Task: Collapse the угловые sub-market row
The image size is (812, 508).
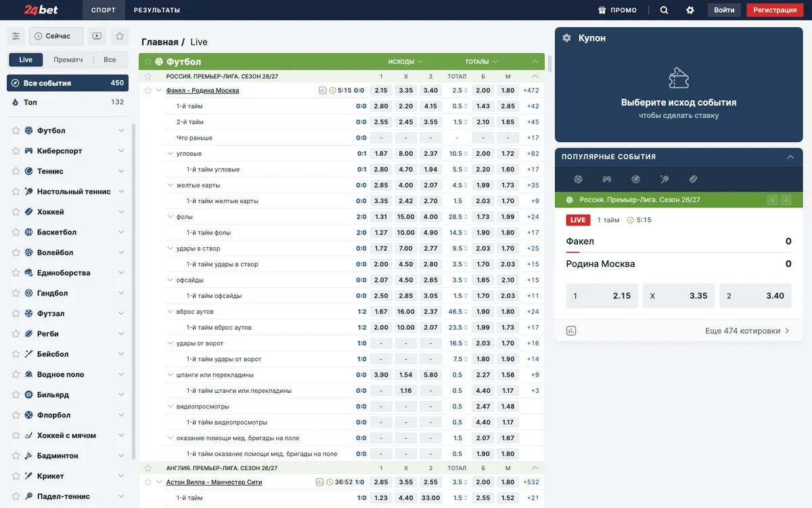Action: (x=170, y=154)
